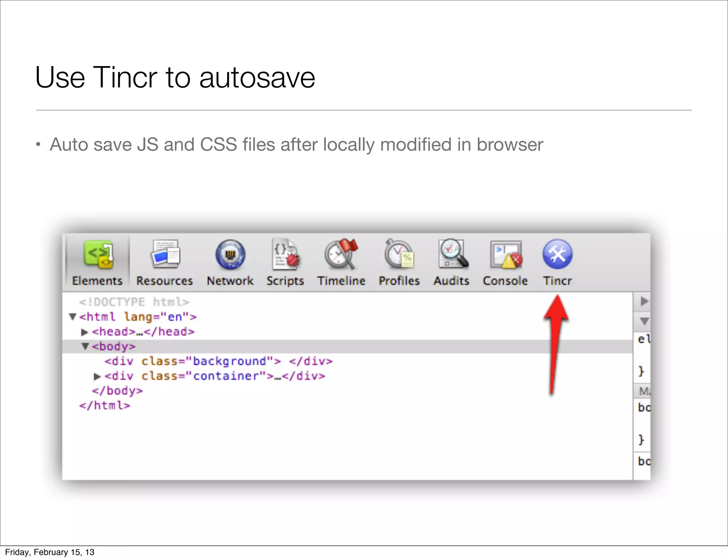This screenshot has width=728, height=560.
Task: Click the Network tab label
Action: pos(230,281)
